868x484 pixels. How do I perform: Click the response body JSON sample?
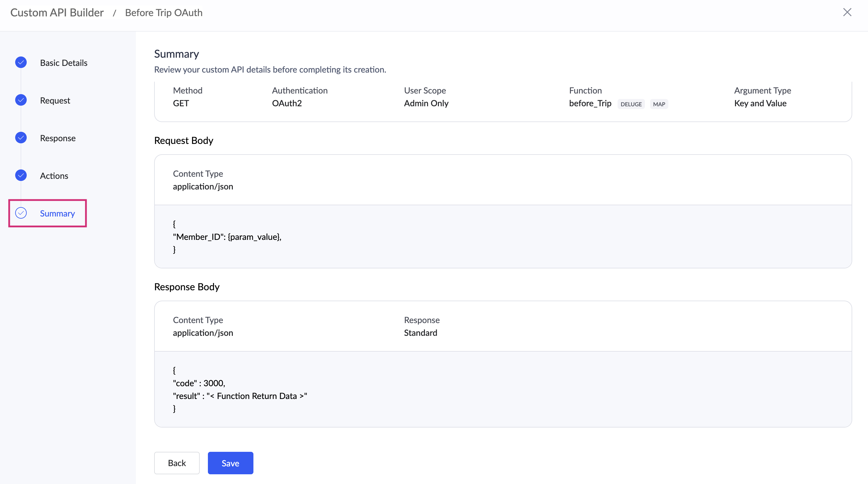239,390
